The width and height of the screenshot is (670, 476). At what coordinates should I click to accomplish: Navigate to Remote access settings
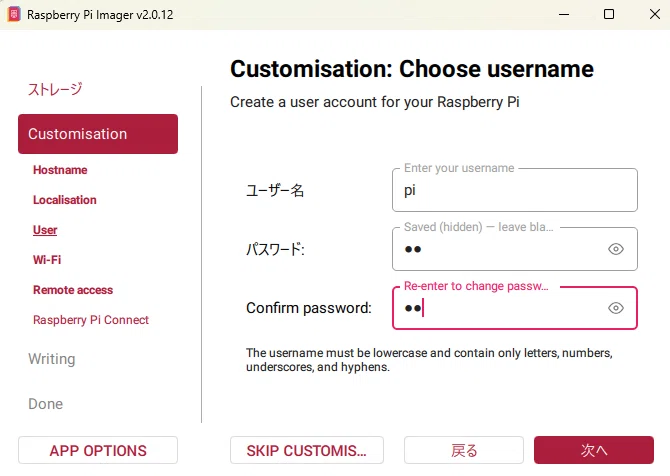tap(73, 290)
